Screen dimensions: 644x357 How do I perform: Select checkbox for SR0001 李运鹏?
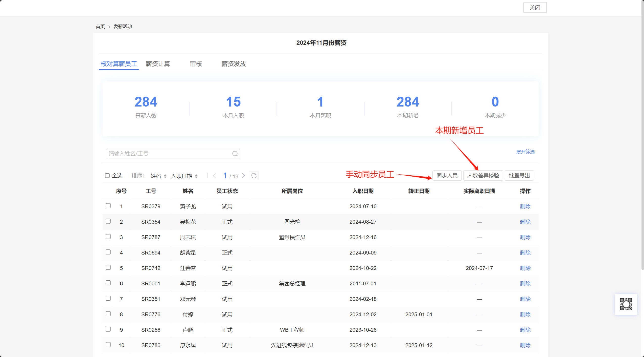point(108,283)
